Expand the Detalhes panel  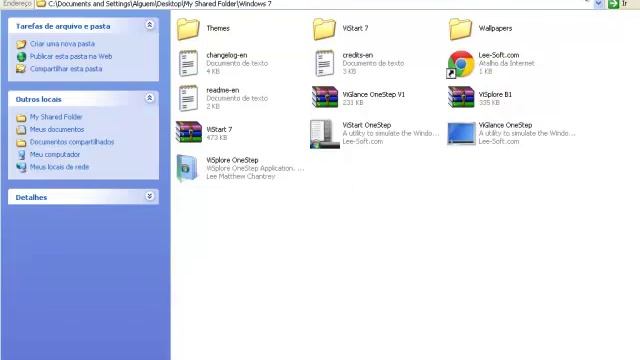[149, 196]
